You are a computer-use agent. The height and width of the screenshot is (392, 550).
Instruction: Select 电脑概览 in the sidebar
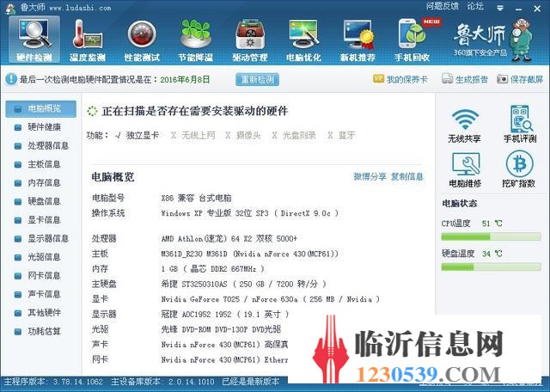(40, 109)
